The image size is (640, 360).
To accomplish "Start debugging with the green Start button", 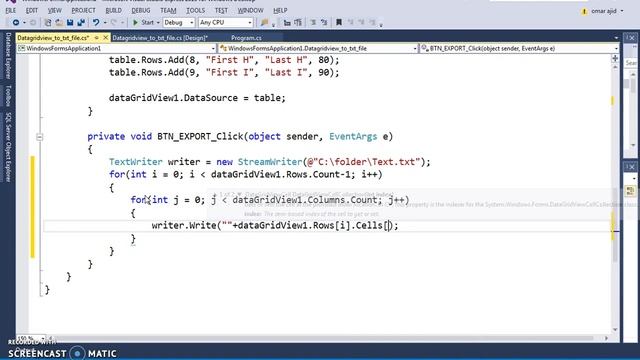I will pos(143,22).
